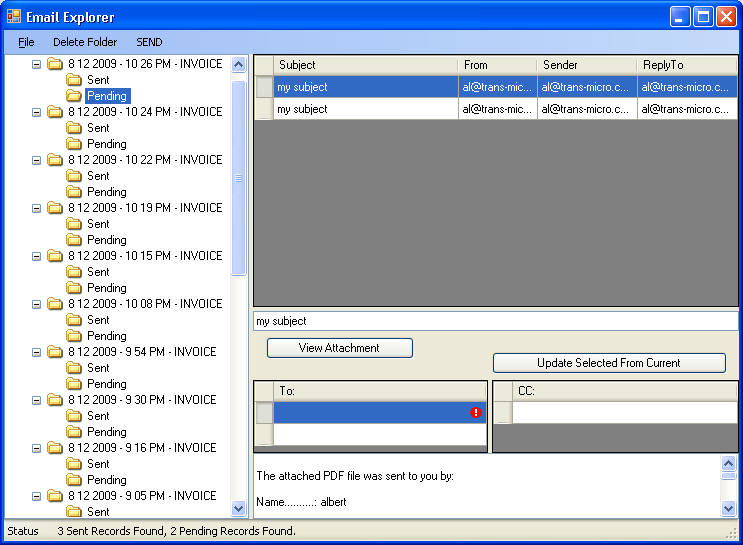Click Pending folder icon under 10 19 PM

pos(74,240)
